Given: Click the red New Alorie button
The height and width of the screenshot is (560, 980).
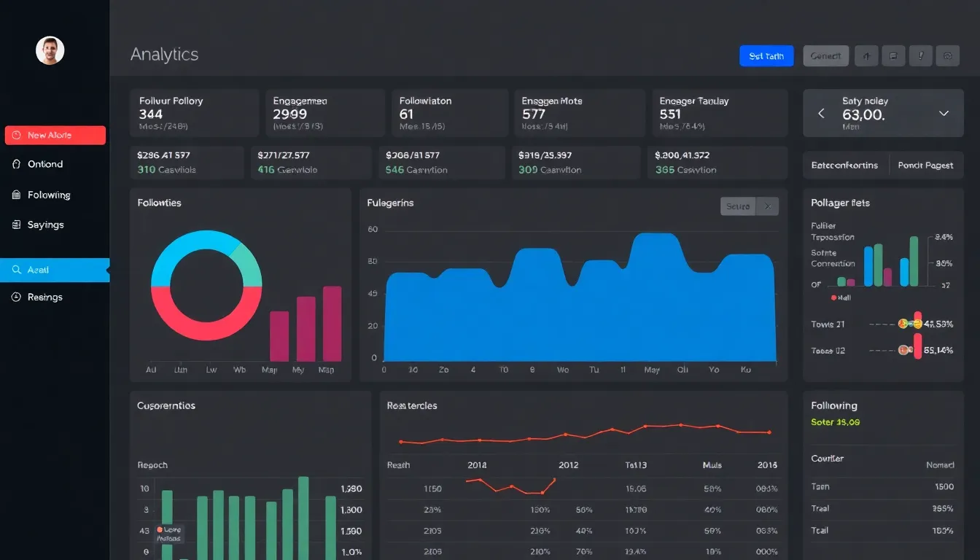Looking at the screenshot, I should [x=55, y=136].
